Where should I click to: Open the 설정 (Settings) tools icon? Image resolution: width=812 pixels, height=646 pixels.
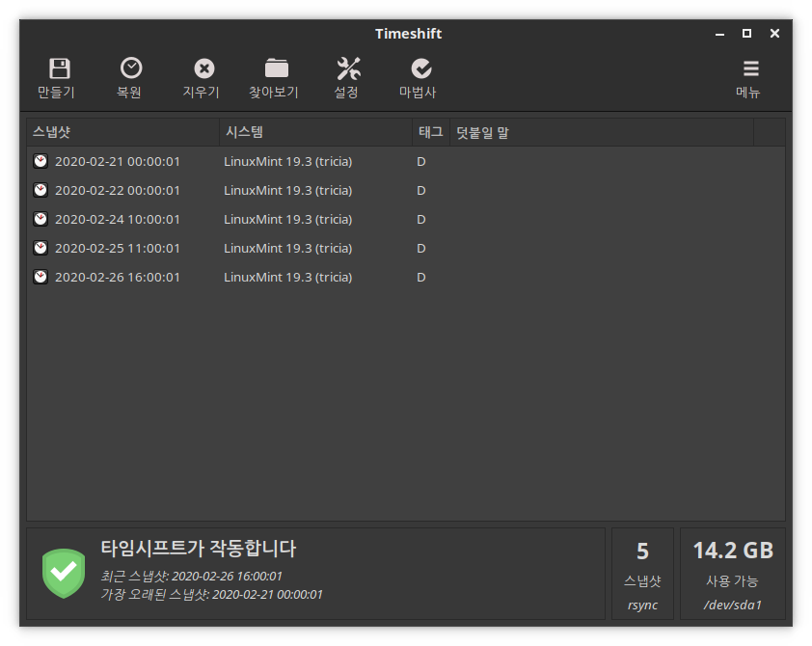click(x=348, y=68)
